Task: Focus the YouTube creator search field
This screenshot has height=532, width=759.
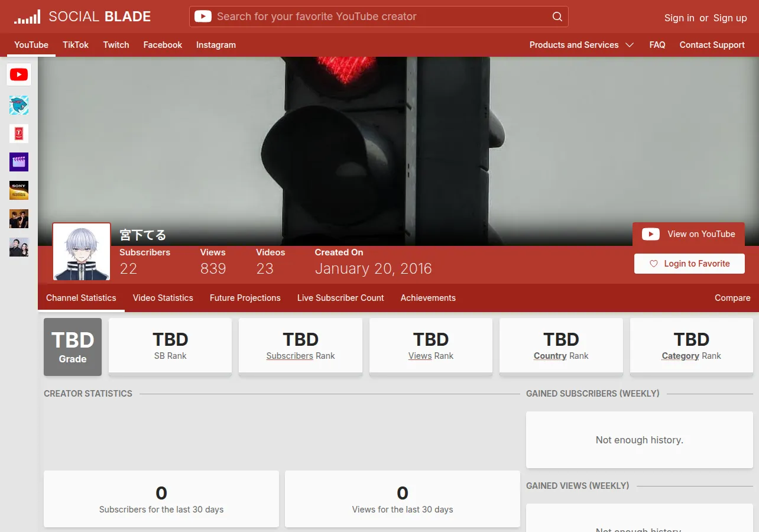Action: tap(378, 17)
